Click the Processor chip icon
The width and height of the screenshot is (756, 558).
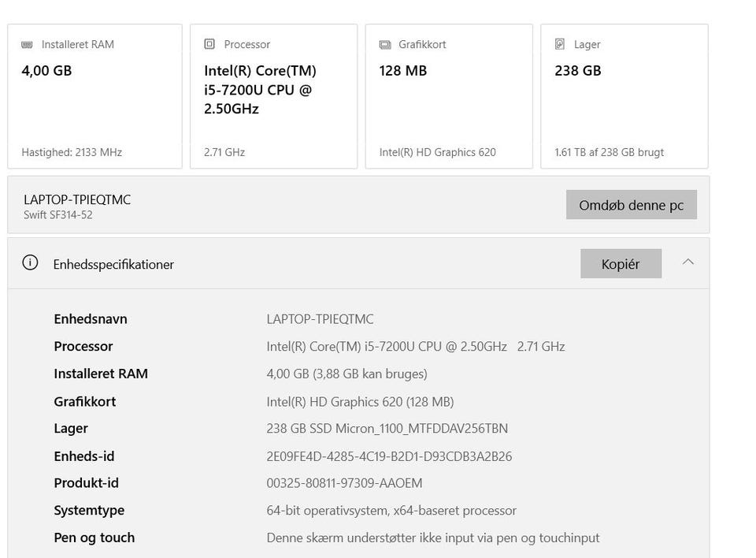[x=209, y=44]
